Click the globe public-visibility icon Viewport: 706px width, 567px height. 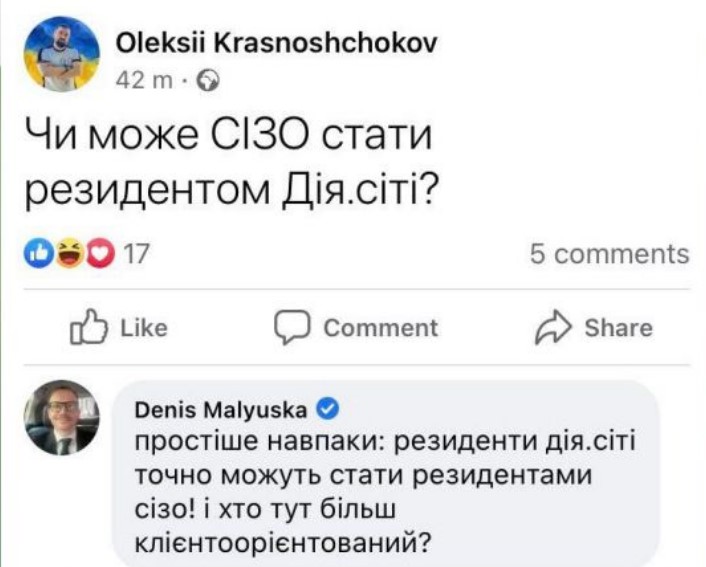[x=208, y=81]
